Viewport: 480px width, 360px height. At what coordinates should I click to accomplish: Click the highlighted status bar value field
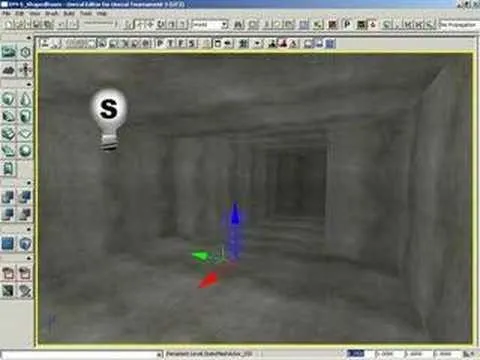pyautogui.click(x=356, y=354)
